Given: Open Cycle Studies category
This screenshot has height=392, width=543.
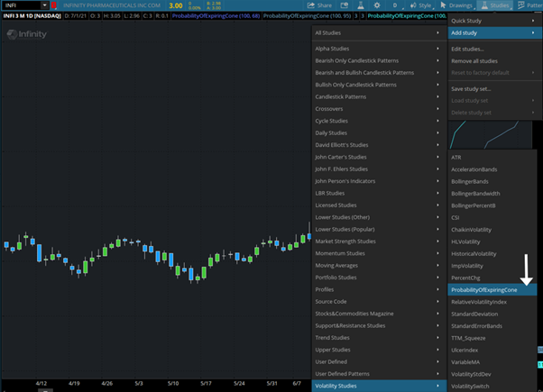Looking at the screenshot, I should coord(377,121).
